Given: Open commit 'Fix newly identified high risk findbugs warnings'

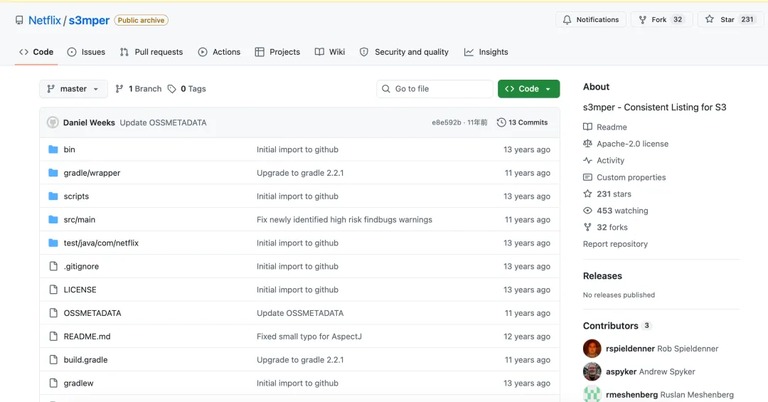Looking at the screenshot, I should [x=344, y=219].
